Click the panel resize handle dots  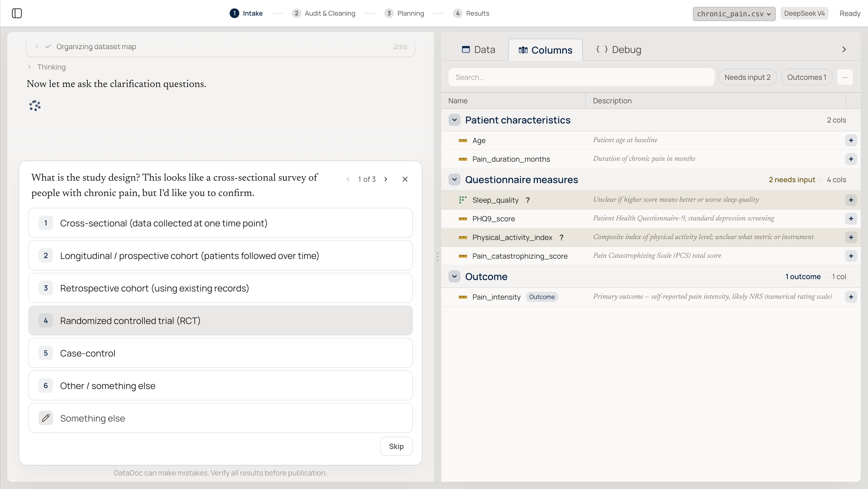[437, 257]
